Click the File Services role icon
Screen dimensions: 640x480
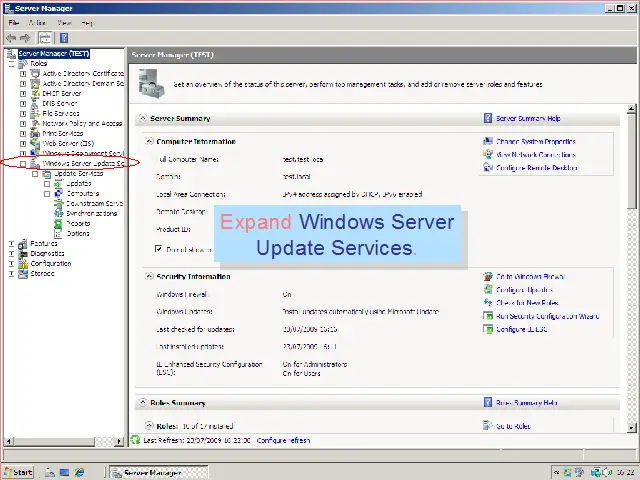click(x=35, y=113)
